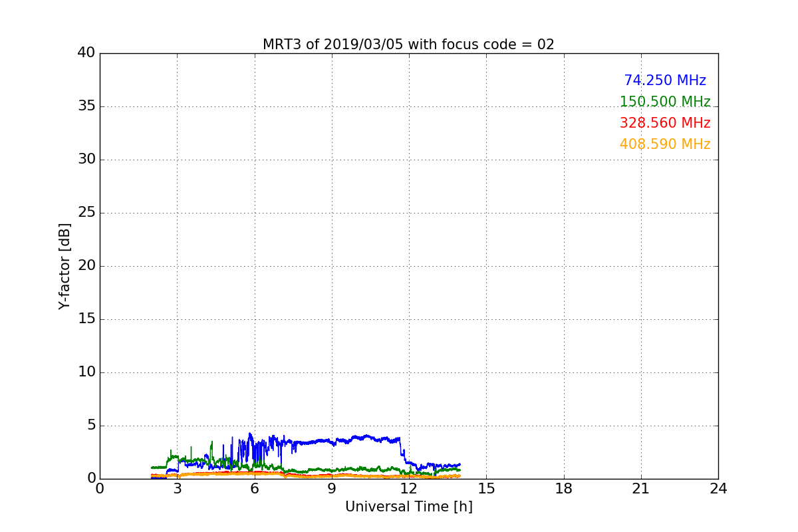Click y-axis tick label 30
Image resolution: width=798 pixels, height=532 pixels.
86,160
